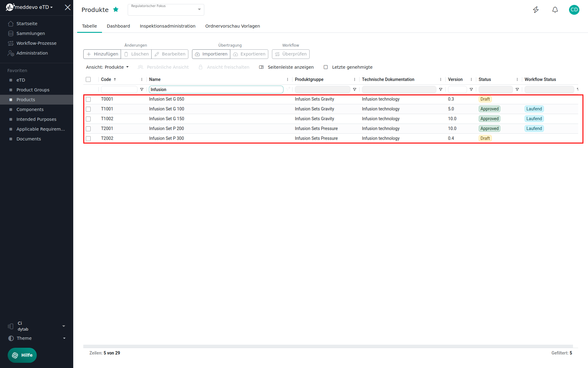Open Name column options menu
Viewport: 588px width, 368px height.
[288, 79]
